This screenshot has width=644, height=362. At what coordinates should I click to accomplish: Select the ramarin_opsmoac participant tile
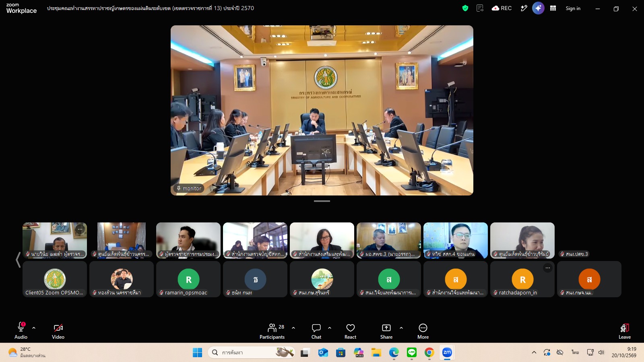[188, 279]
